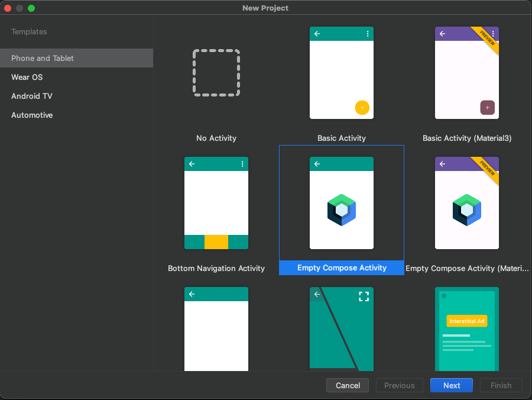
Task: Pick the Basic Activity template thumbnail
Action: (x=341, y=73)
